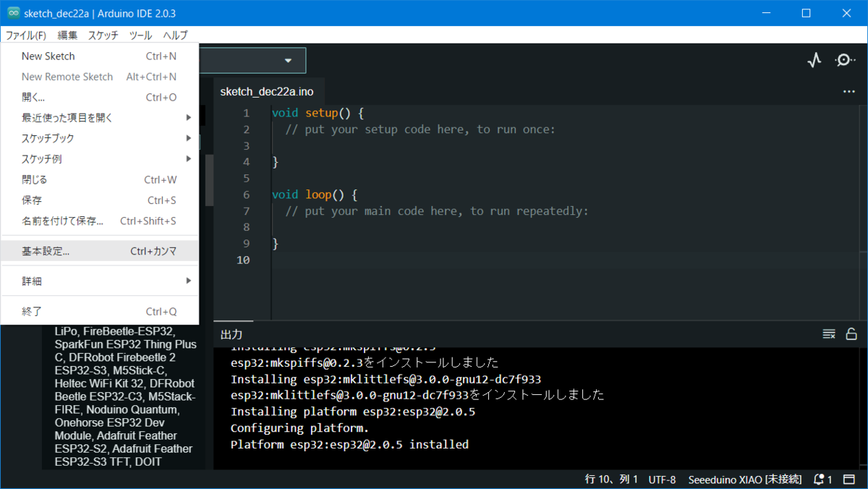
Task: Select 閉じる menu entry
Action: (x=100, y=179)
